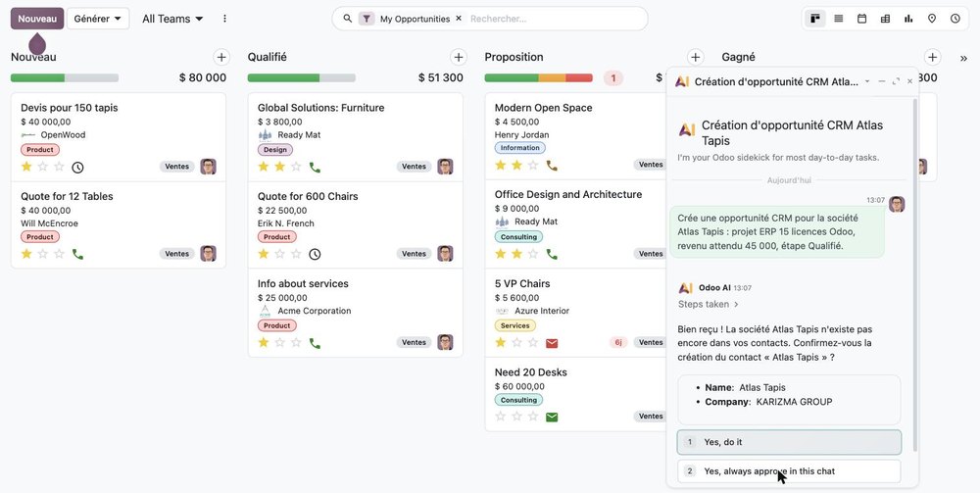Open the AI chat title dropdown arrow
The width and height of the screenshot is (980, 493).
click(x=867, y=82)
